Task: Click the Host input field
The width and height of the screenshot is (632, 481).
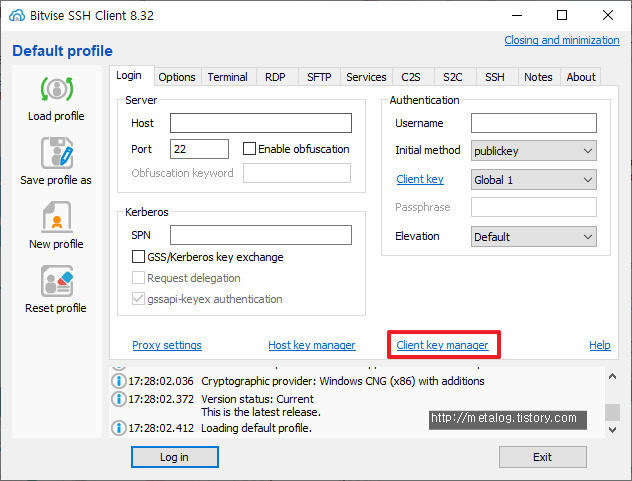Action: 261,123
